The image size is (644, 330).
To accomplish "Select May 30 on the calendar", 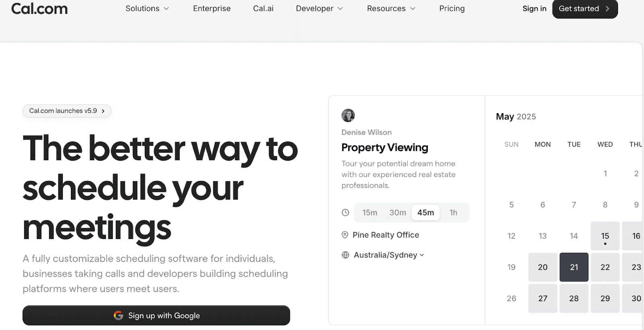I will pos(633,298).
